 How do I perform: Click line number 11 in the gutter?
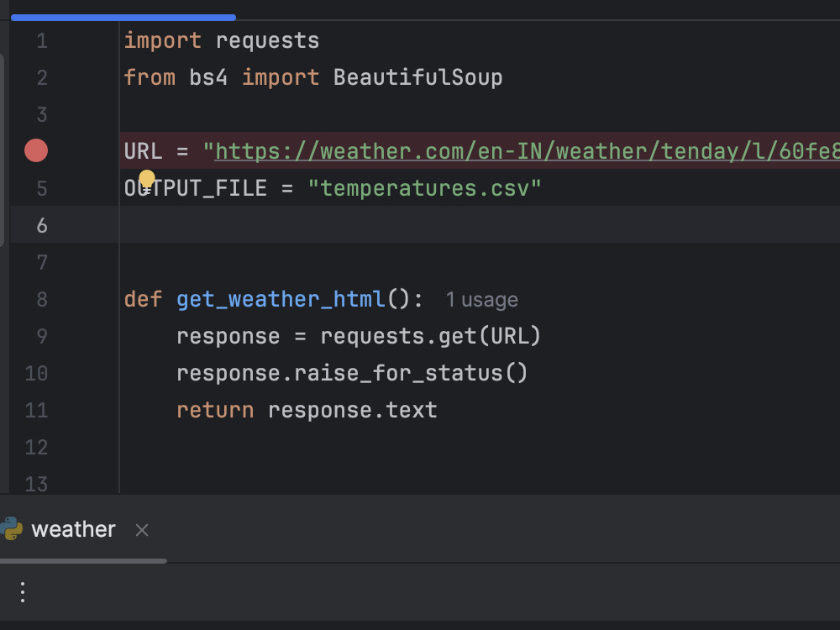click(36, 411)
